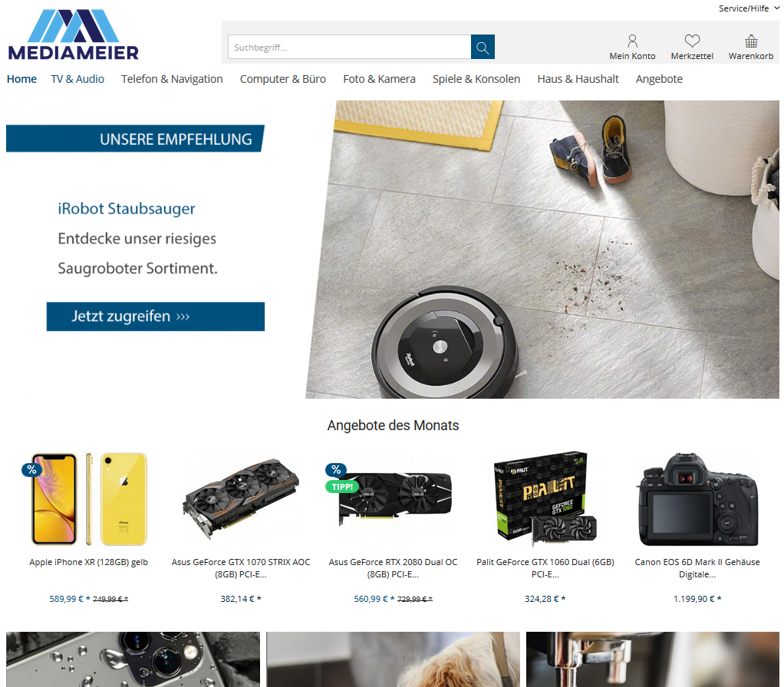Open Telefon & Navigation category

tap(172, 79)
